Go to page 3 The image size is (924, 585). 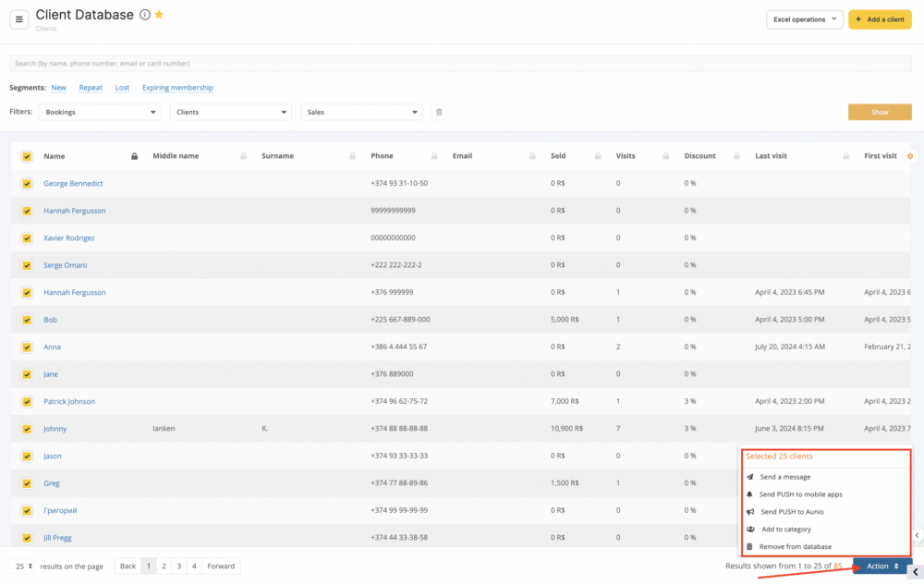click(179, 567)
